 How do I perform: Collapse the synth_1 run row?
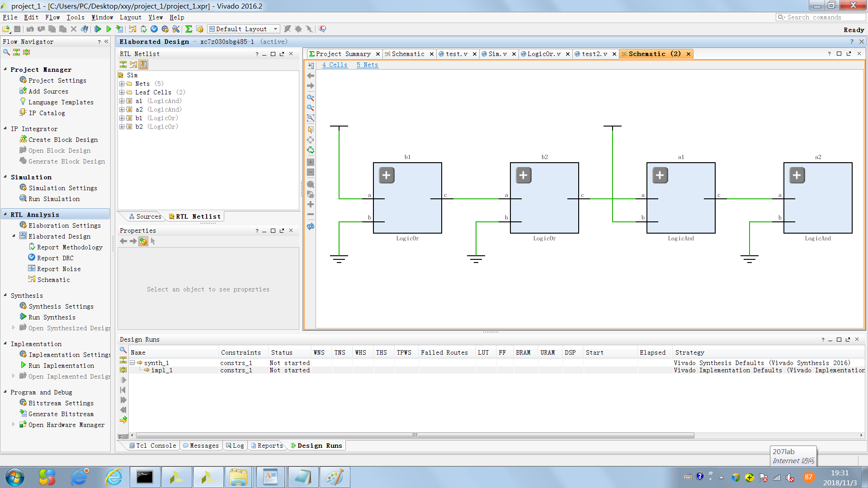tap(132, 363)
